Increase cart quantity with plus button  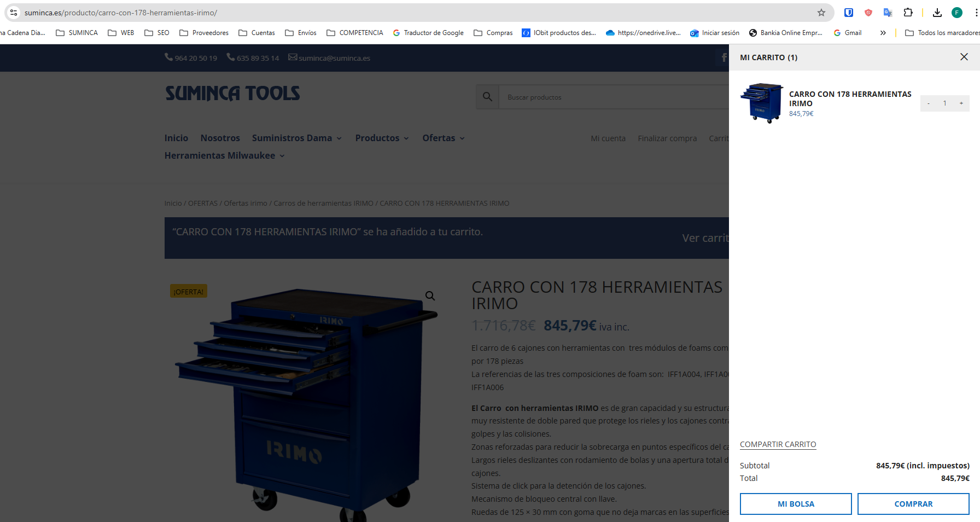[961, 103]
